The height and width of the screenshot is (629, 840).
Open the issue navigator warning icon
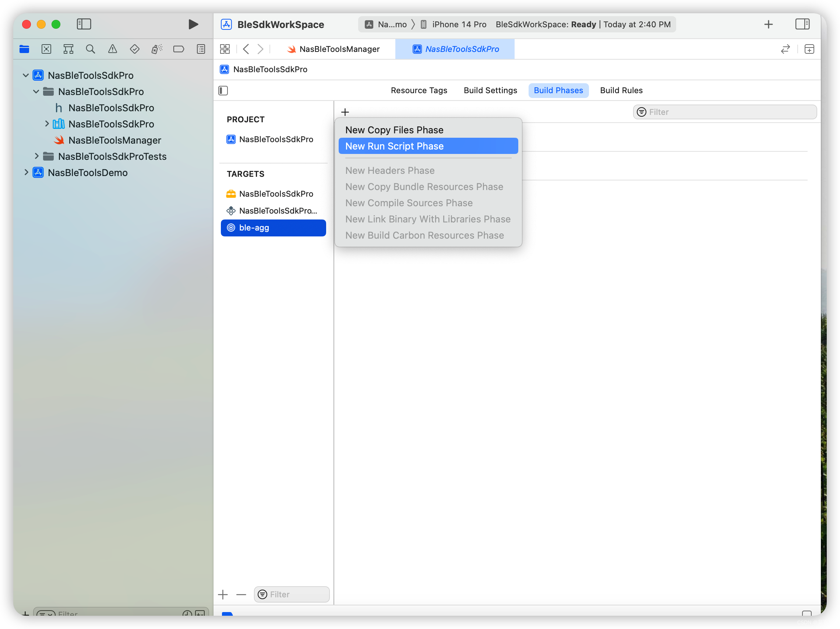(112, 49)
